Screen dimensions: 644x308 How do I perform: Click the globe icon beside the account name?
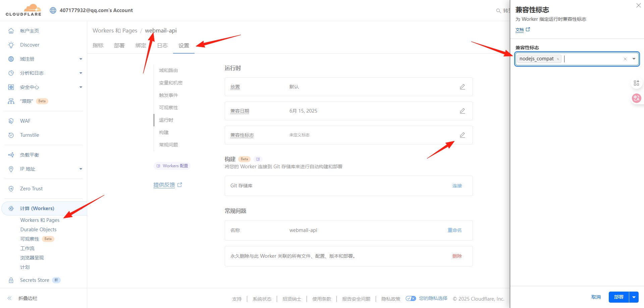(53, 10)
